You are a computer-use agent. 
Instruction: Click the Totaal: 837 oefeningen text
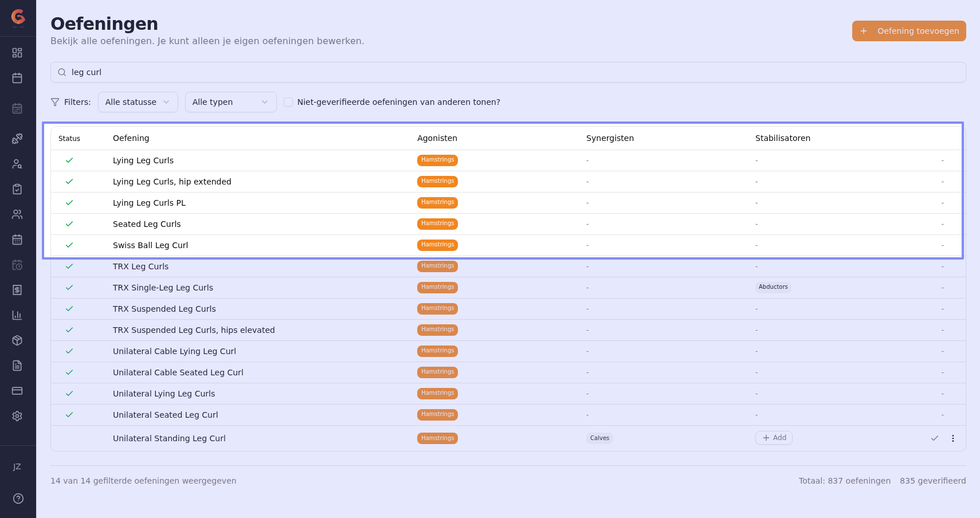845,481
